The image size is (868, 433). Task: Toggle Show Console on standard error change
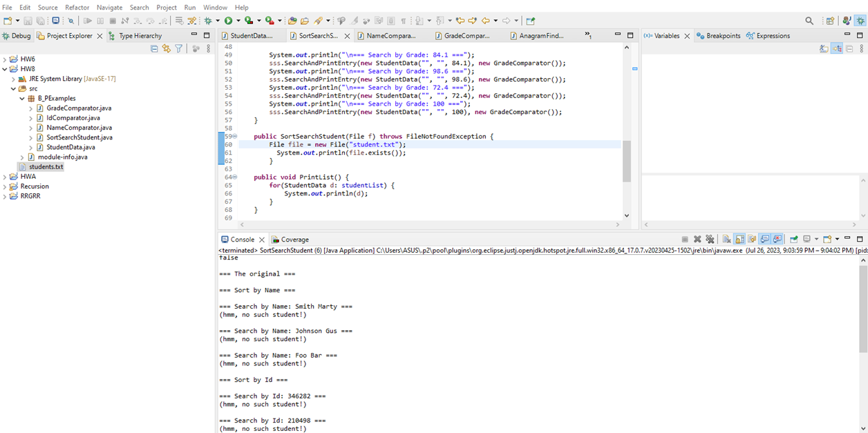pyautogui.click(x=777, y=240)
